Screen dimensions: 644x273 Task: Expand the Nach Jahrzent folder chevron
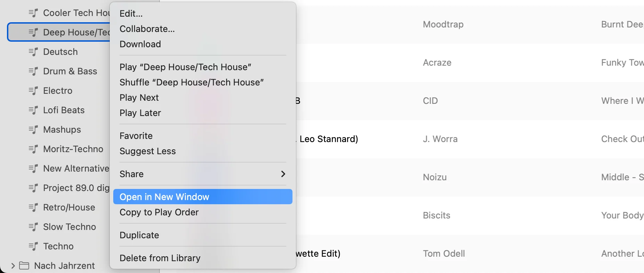[13, 266]
